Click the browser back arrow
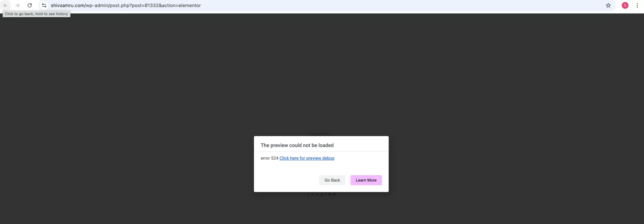 pos(5,5)
